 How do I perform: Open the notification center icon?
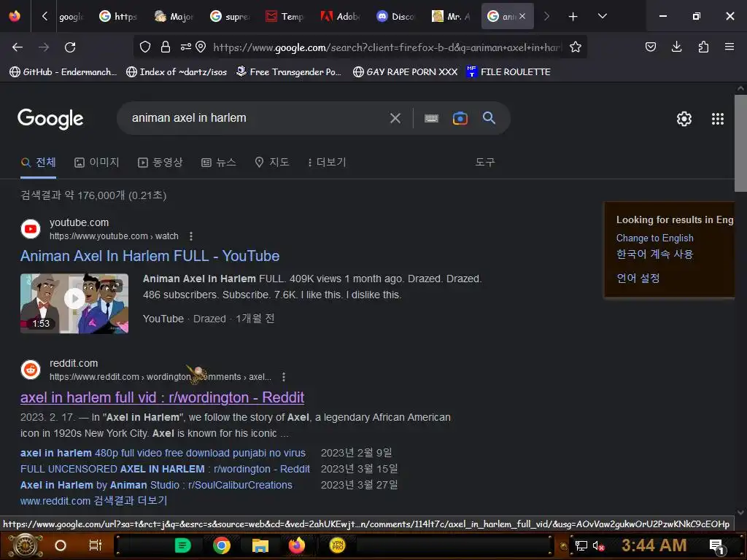(x=717, y=547)
